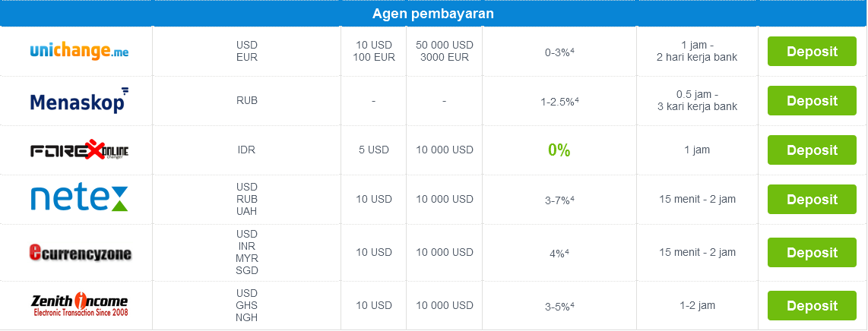
Task: Open the Menaskop logo
Action: [x=79, y=100]
